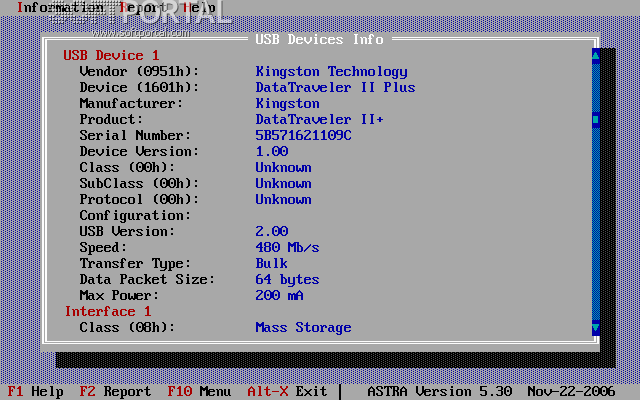The image size is (640, 400).
Task: Click the Data Packet Size label
Action: 147,280
